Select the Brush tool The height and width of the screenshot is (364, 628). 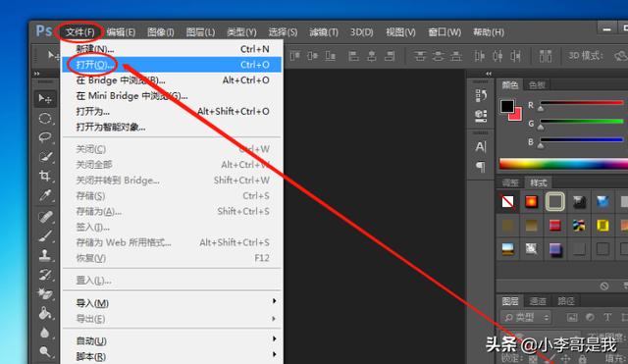(45, 235)
